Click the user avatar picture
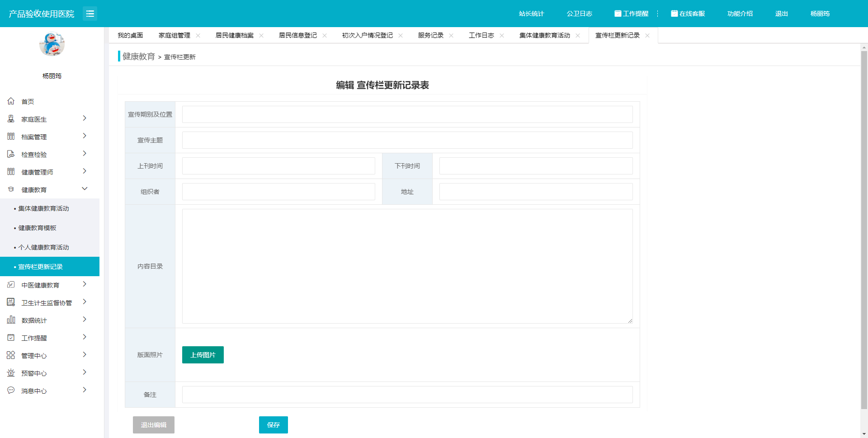Image resolution: width=868 pixels, height=438 pixels. (x=52, y=44)
